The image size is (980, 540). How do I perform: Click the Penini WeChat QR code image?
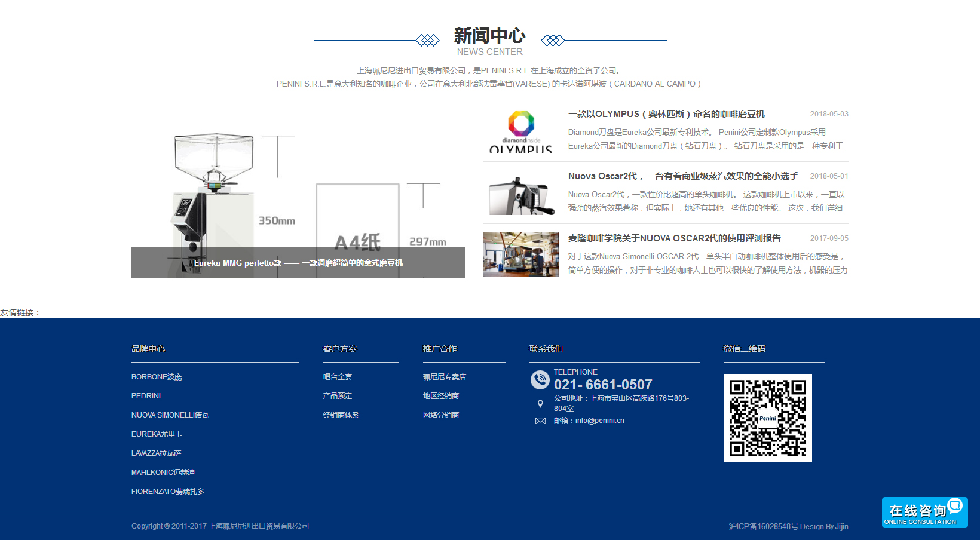pyautogui.click(x=768, y=418)
